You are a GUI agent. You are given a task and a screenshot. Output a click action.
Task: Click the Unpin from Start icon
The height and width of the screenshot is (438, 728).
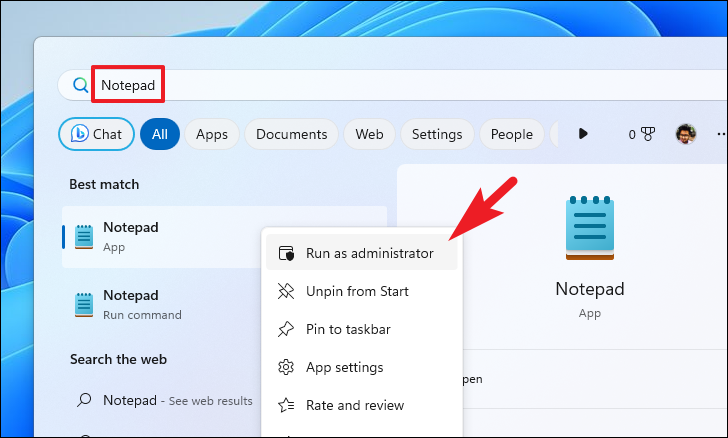point(286,291)
